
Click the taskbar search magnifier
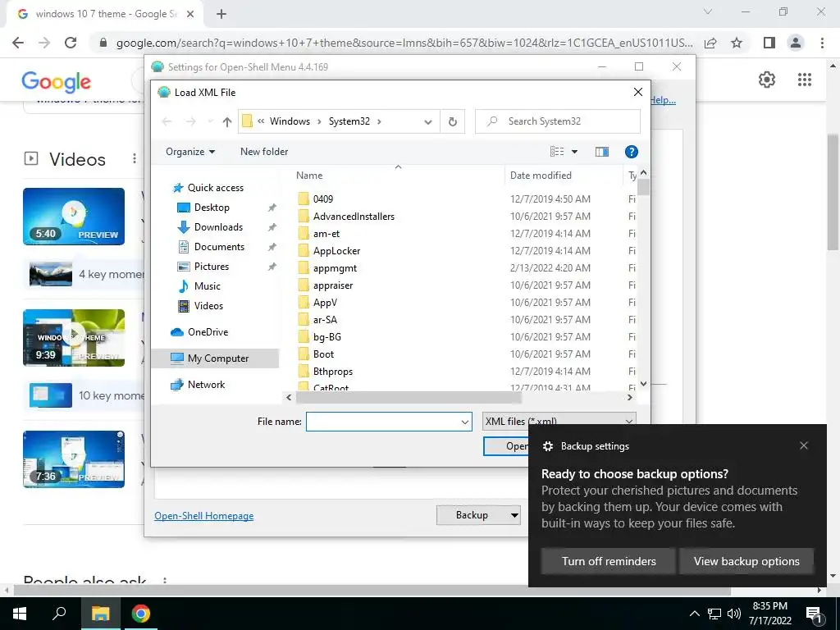(59, 614)
